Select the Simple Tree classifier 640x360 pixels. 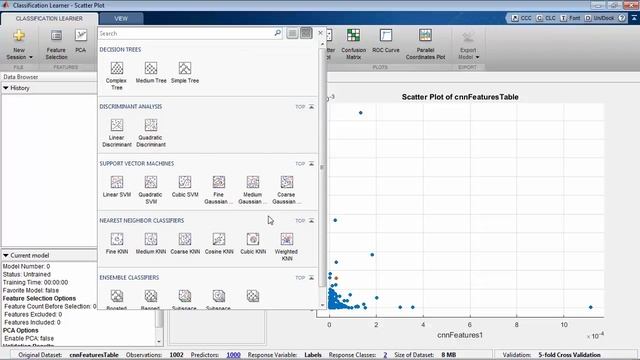point(185,73)
